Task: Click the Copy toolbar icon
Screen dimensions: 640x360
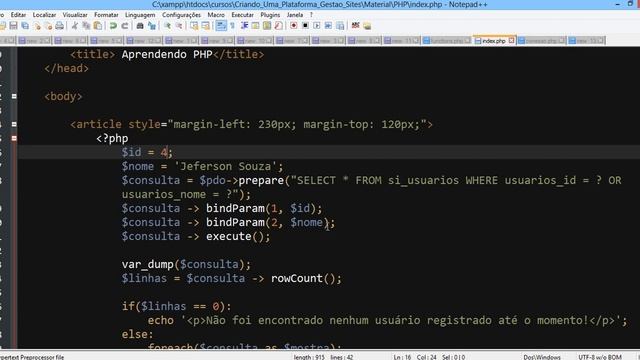Action: tap(86, 26)
